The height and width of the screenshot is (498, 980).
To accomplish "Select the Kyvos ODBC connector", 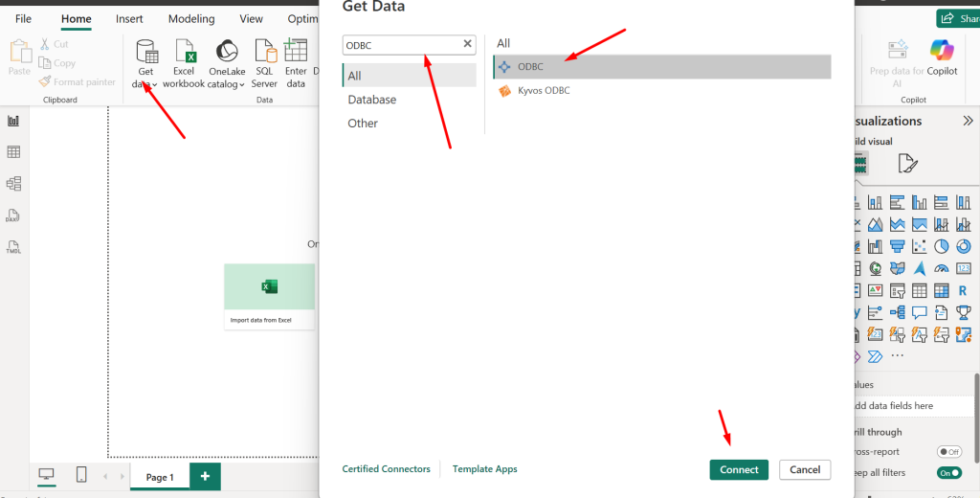I will (x=662, y=91).
